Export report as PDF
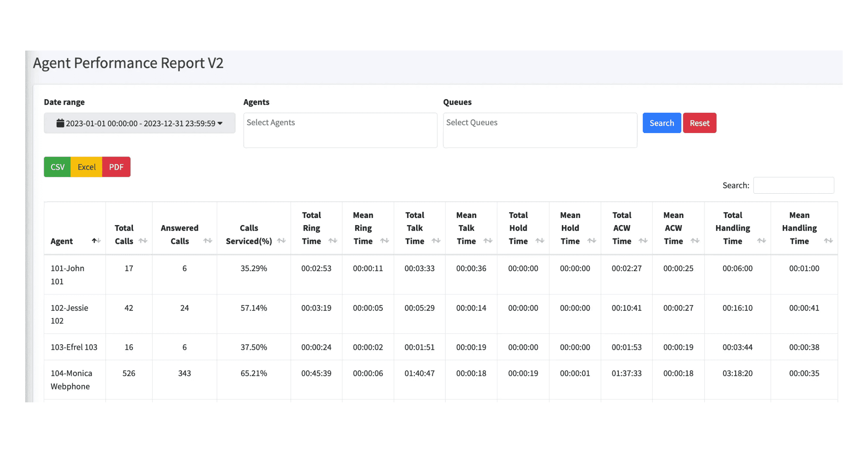The width and height of the screenshot is (868, 453). (116, 167)
